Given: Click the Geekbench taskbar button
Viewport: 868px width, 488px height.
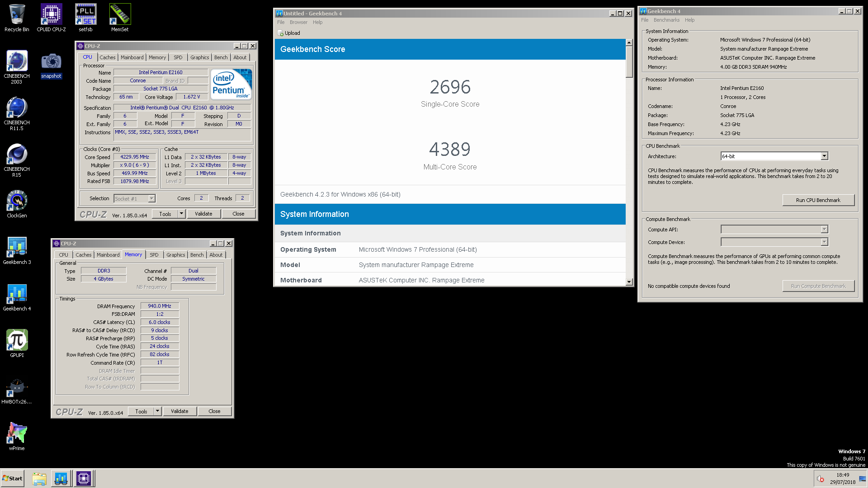Looking at the screenshot, I should pyautogui.click(x=61, y=479).
